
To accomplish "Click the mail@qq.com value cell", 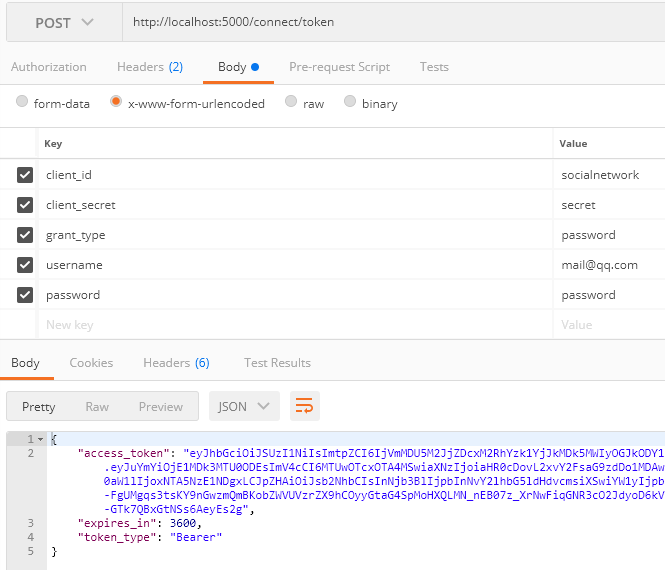I will (609, 265).
